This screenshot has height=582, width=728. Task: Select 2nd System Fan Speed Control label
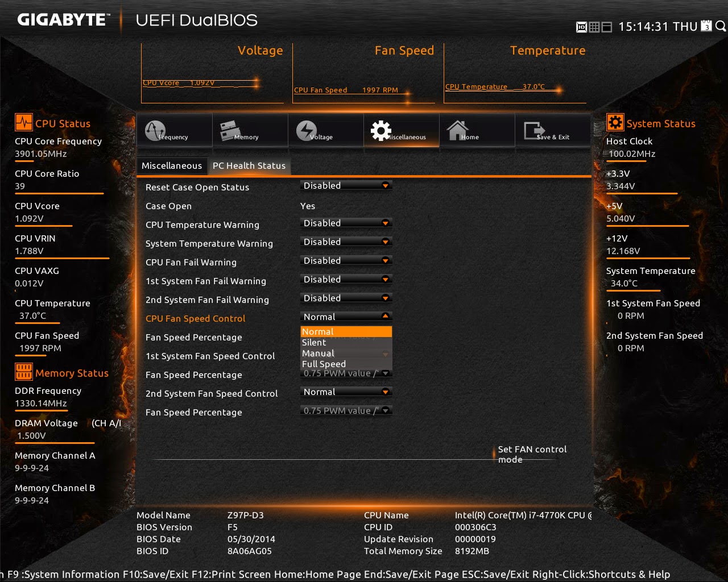tap(212, 394)
